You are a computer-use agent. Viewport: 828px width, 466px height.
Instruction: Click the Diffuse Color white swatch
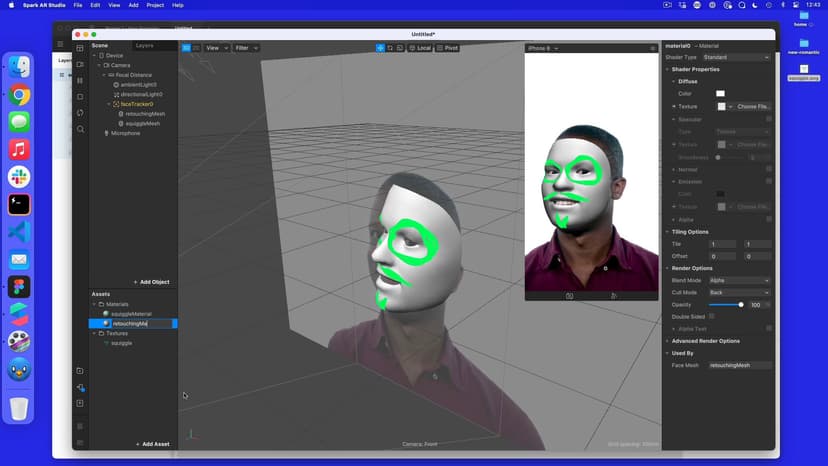click(720, 94)
